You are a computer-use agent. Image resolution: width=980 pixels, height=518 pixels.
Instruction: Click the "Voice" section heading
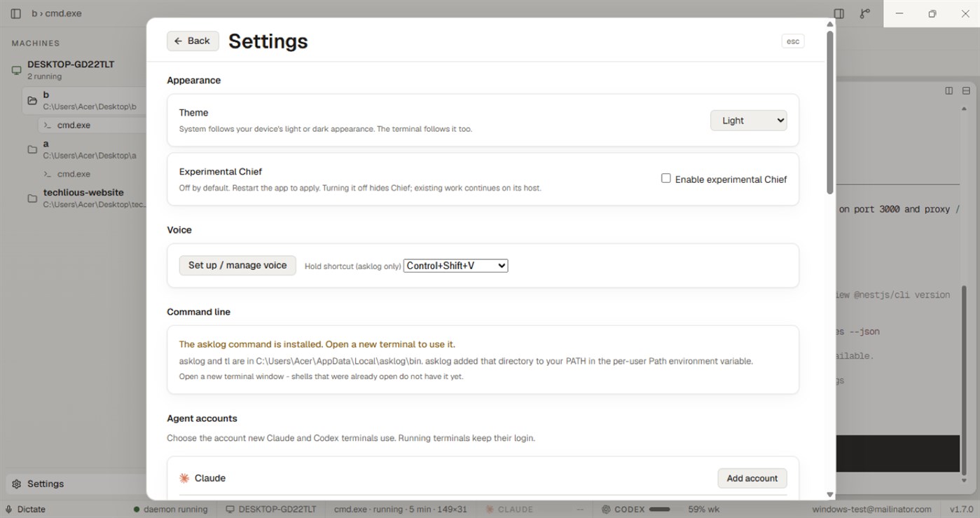click(x=179, y=230)
